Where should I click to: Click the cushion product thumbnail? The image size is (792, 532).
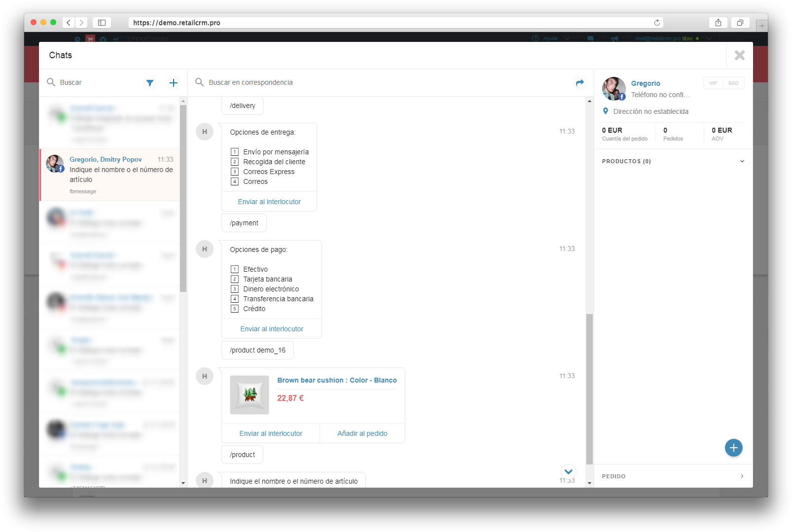click(250, 395)
